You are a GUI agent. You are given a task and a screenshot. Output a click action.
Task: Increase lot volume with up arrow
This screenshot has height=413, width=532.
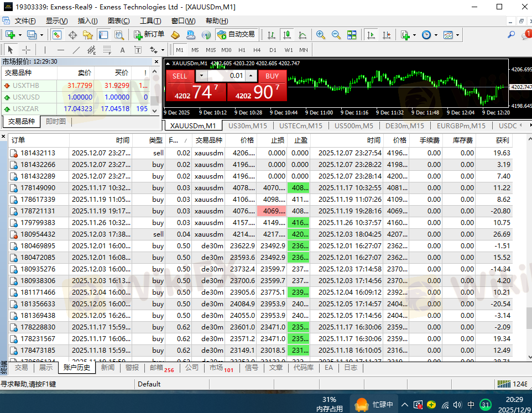[x=251, y=76]
